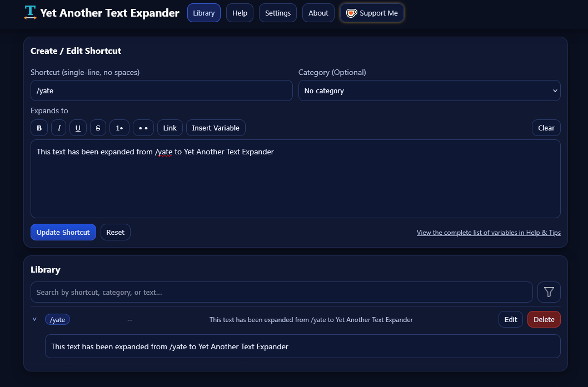Click the /yate shortcut tag in Library
This screenshot has width=588, height=387.
57,320
